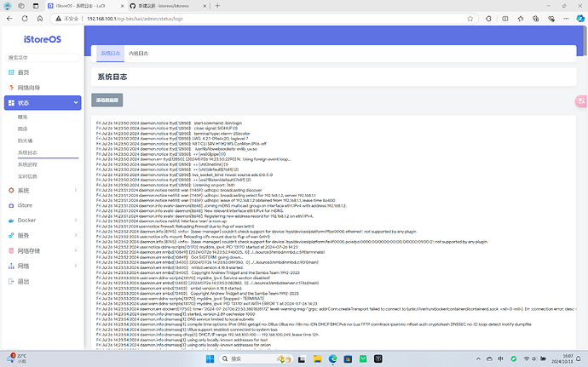Image resolution: width=588 pixels, height=367 pixels.
Task: Open 防火墙 under the status menu
Action: [26, 140]
